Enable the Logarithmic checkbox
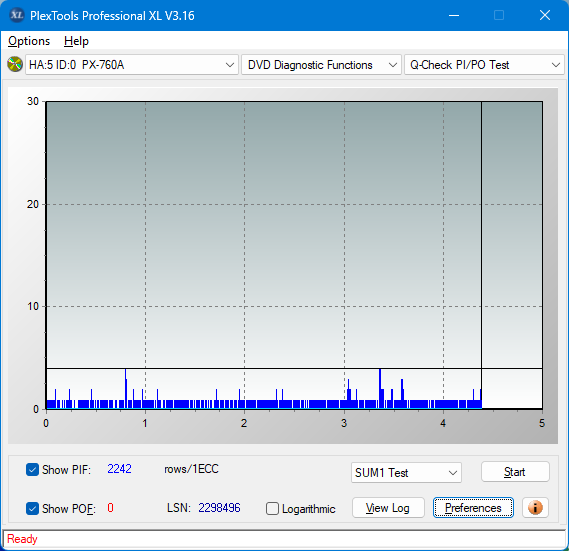Screen dimensions: 569x551 (x=272, y=509)
